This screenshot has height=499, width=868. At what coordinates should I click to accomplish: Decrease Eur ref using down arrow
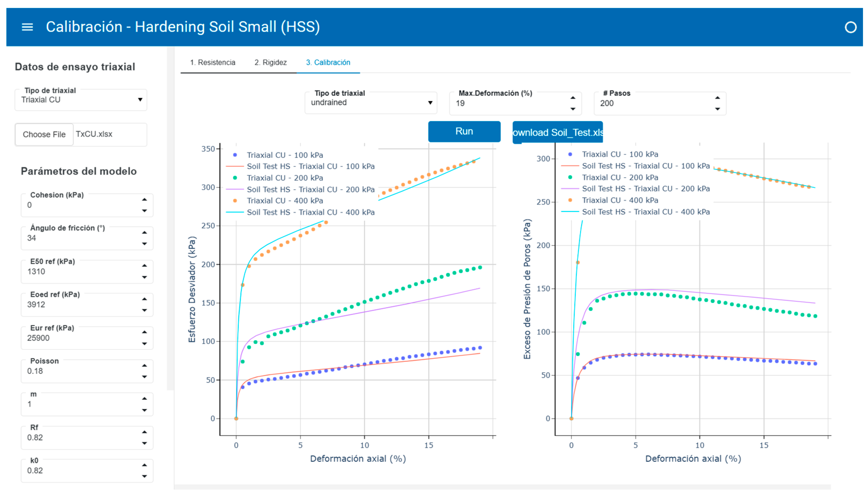[144, 344]
